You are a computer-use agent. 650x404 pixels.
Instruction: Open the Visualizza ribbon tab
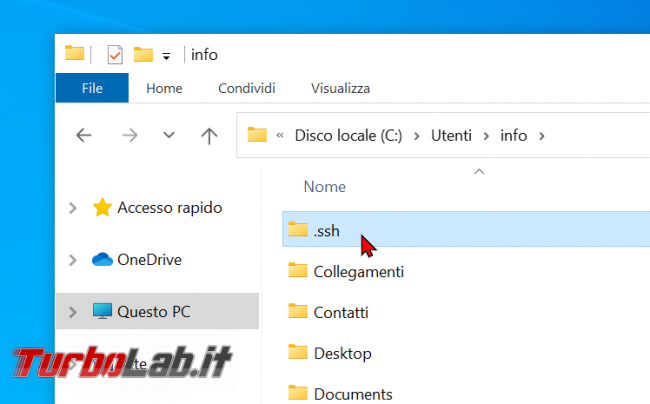tap(340, 88)
